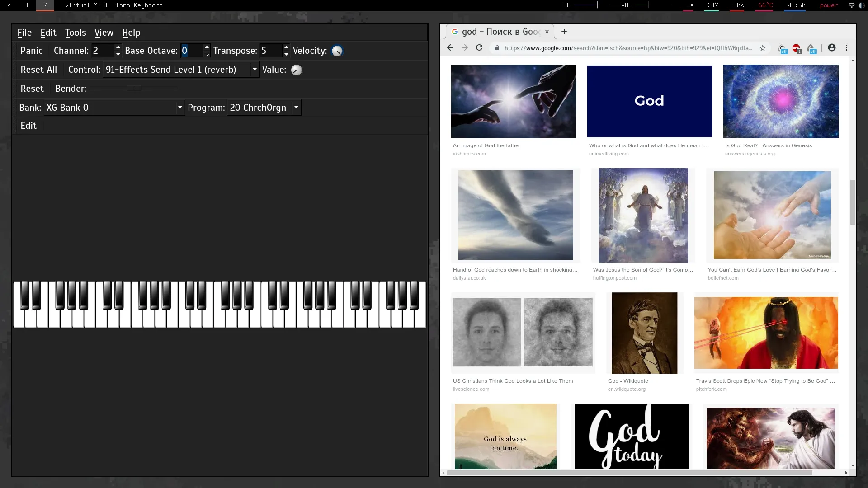Open the AdBlock Plus extension icon
Screen dimensions: 868x488
point(797,48)
